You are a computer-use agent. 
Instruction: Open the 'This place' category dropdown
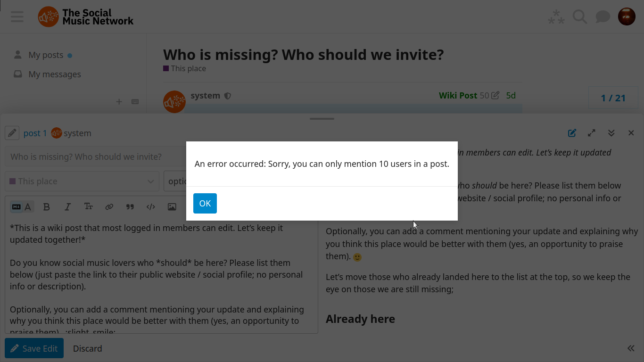tap(82, 181)
